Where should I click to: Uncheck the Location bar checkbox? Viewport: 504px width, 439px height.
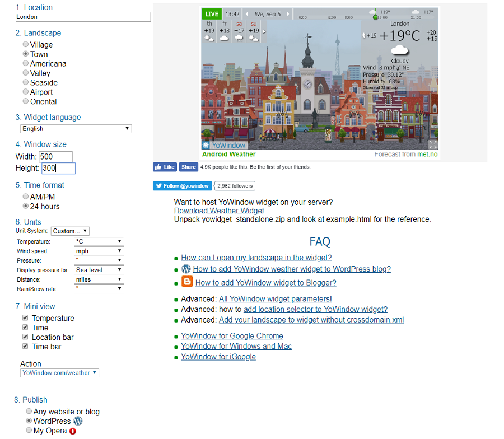click(25, 337)
